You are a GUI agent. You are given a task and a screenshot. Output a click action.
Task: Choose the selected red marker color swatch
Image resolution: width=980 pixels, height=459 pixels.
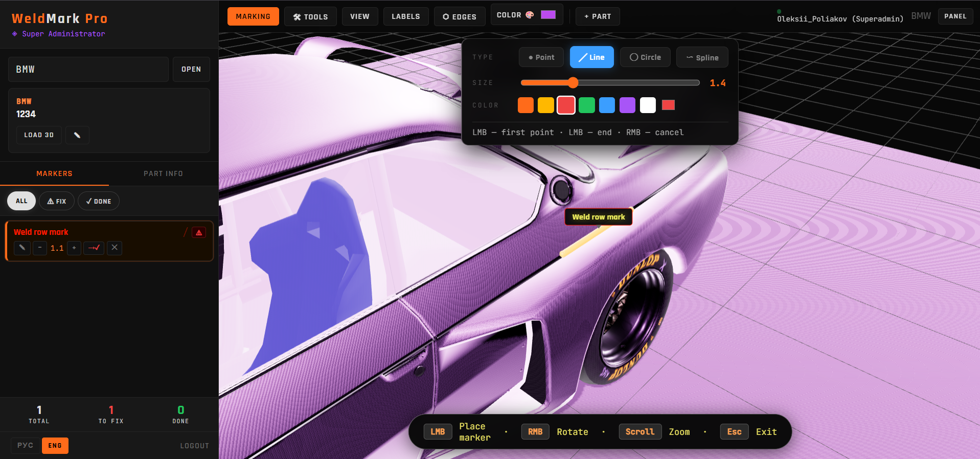click(x=566, y=105)
